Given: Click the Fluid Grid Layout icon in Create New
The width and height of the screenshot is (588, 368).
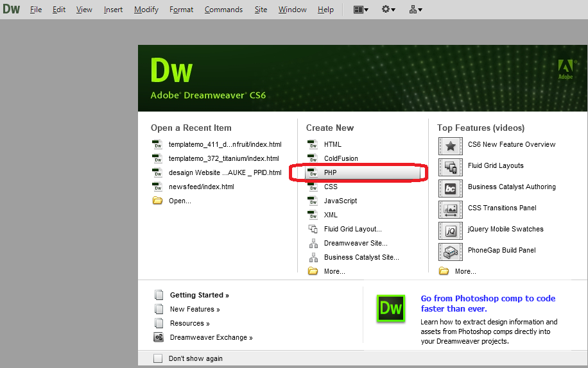Looking at the screenshot, I should tap(313, 229).
